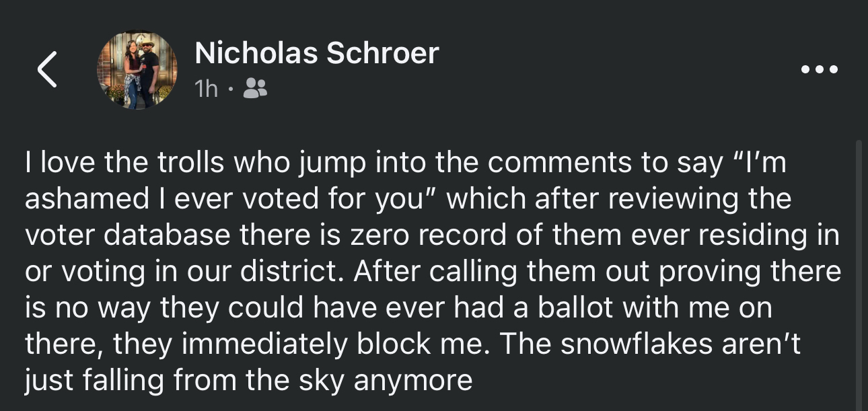Viewport: 868px width, 411px height.
Task: Click the friends audience icon beside timestamp
Action: pos(254,88)
